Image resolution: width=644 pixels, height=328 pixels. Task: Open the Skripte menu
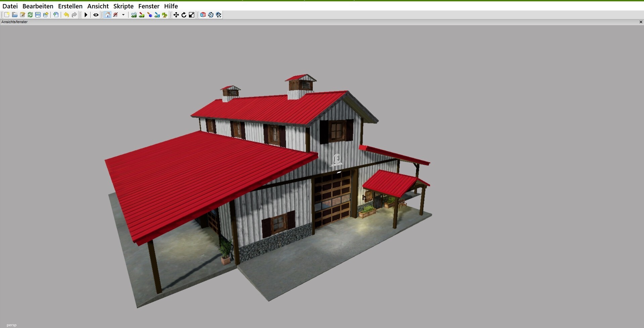[123, 6]
